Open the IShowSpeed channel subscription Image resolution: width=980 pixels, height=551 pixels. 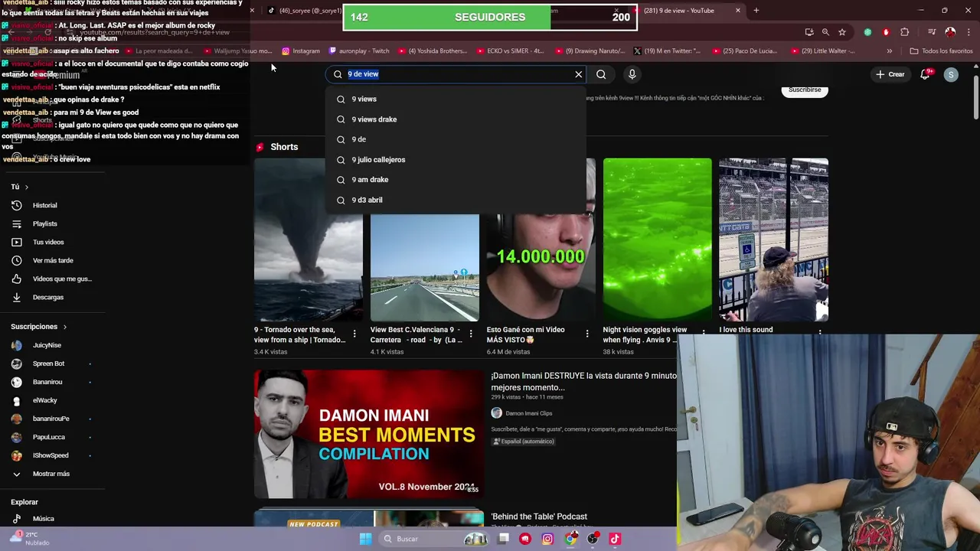click(x=51, y=455)
